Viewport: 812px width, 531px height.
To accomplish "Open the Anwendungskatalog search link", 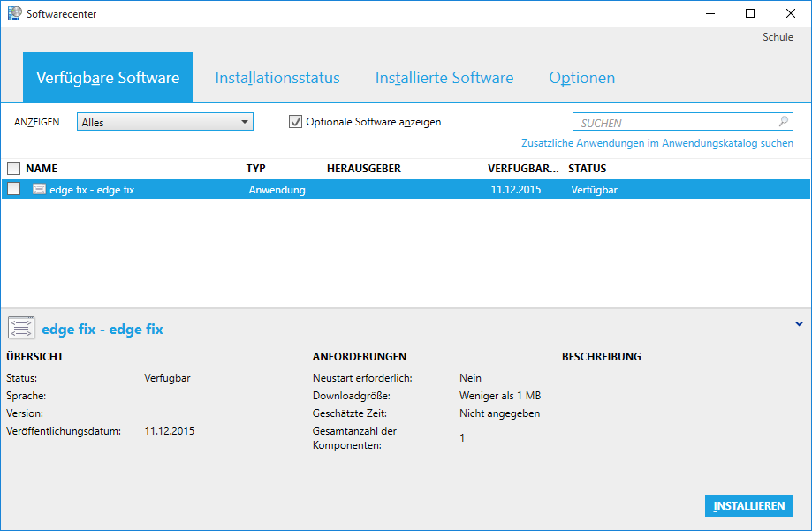I will click(657, 143).
